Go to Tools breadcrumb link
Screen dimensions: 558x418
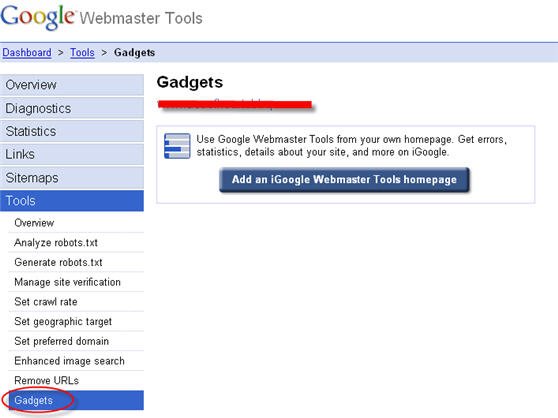[82, 53]
